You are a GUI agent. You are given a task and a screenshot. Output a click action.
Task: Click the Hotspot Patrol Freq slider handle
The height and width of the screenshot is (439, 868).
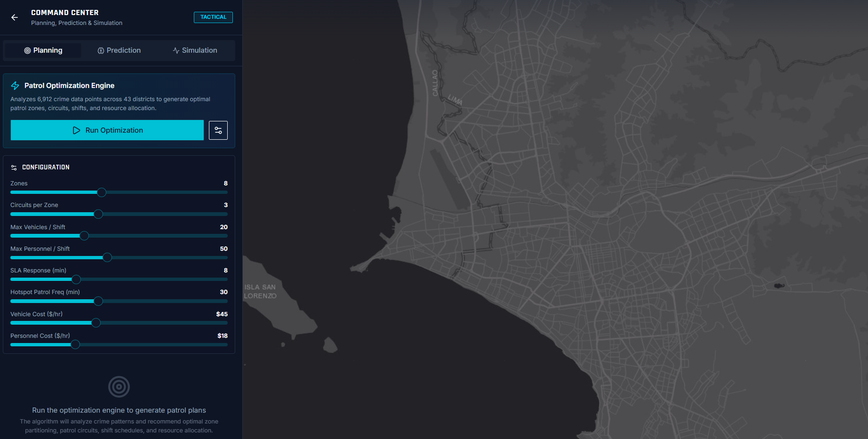98,301
